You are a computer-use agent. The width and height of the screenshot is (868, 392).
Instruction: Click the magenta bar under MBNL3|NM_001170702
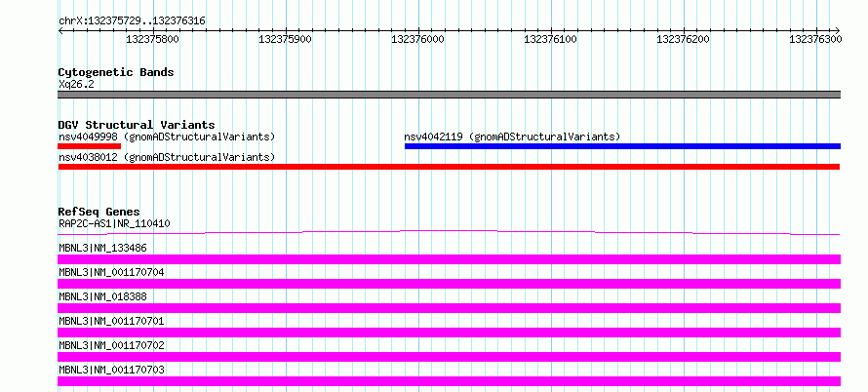coord(449,357)
